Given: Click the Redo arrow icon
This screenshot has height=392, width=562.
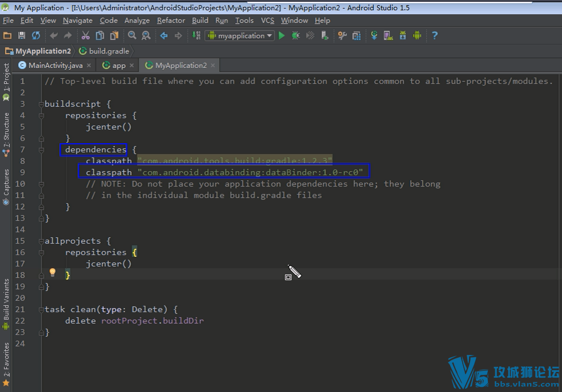Looking at the screenshot, I should click(x=67, y=35).
